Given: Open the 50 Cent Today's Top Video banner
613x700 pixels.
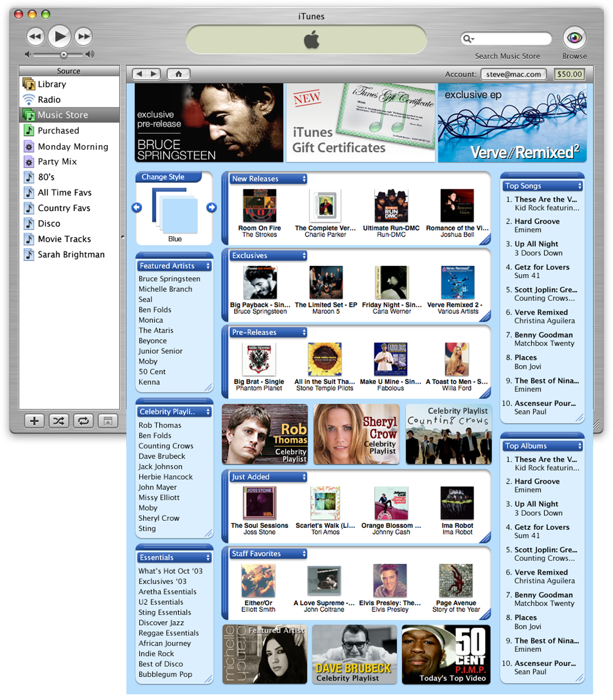Looking at the screenshot, I should click(x=446, y=654).
